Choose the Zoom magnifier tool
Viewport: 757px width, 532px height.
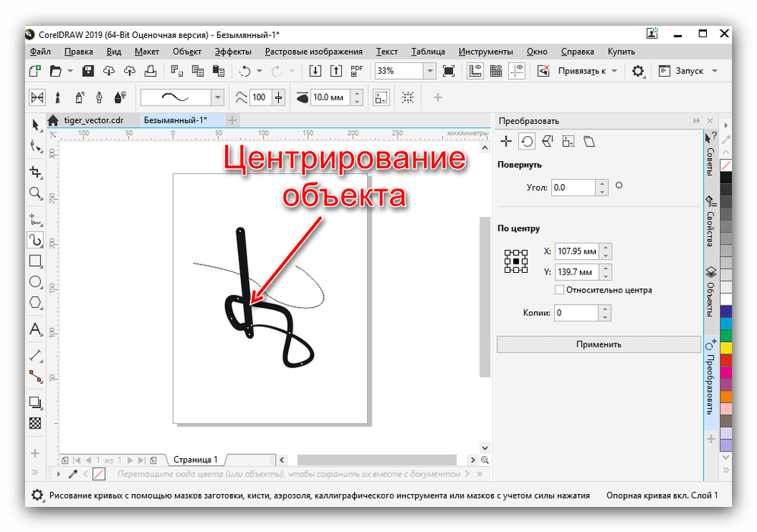click(35, 193)
